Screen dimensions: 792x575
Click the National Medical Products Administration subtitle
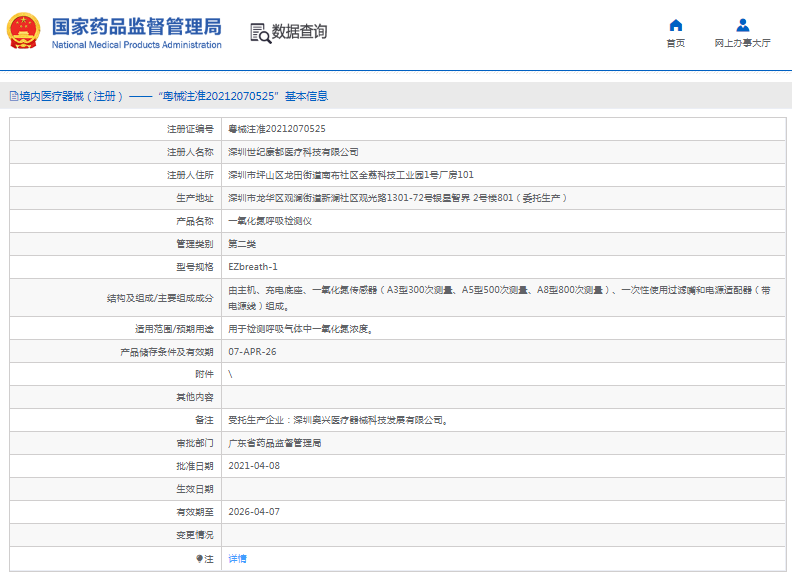(135, 45)
